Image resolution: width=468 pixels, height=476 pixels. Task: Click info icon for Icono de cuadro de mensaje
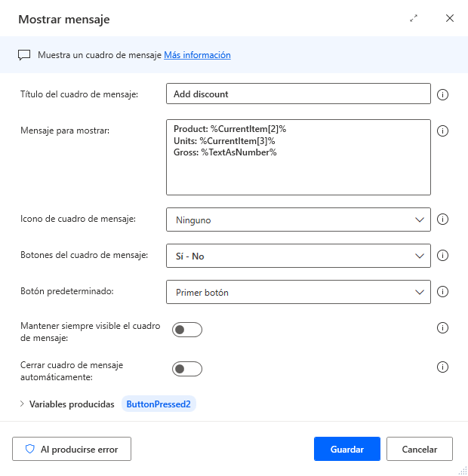click(443, 220)
